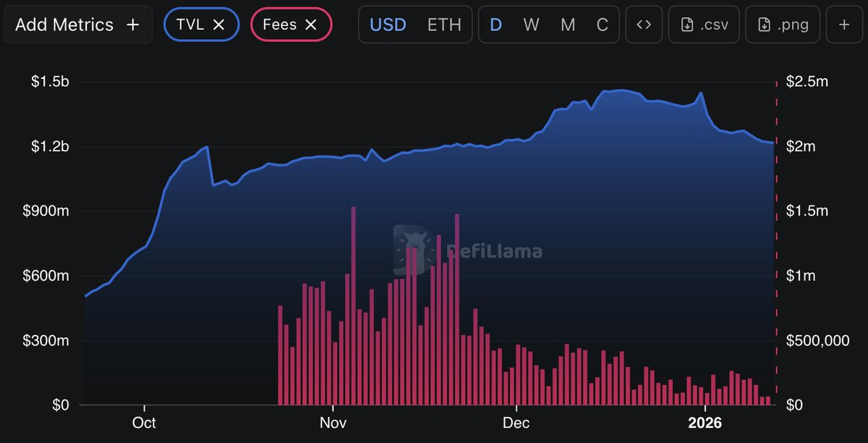Click the Fees metric pill label
The height and width of the screenshot is (443, 868).
[x=280, y=25]
